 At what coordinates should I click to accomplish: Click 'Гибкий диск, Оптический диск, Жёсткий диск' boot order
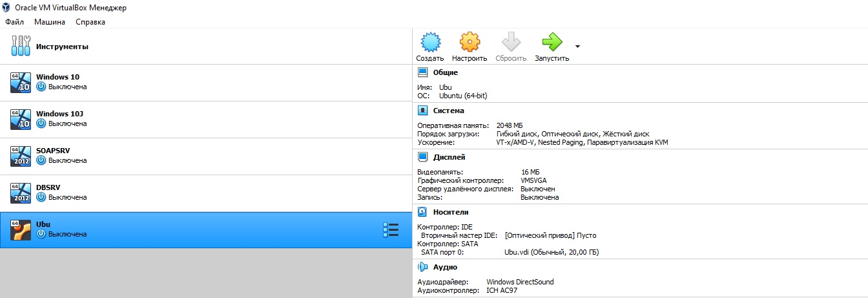click(x=573, y=134)
